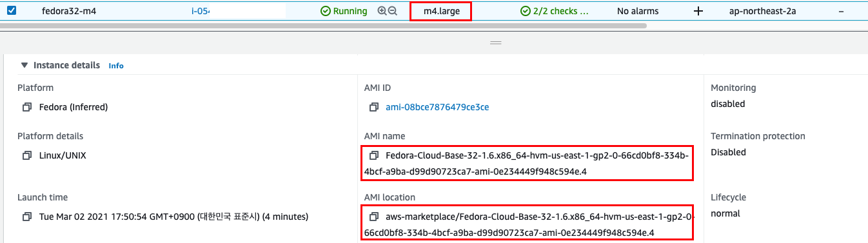
Task: Click the Linux/UNIX platform details text
Action: [x=62, y=155]
